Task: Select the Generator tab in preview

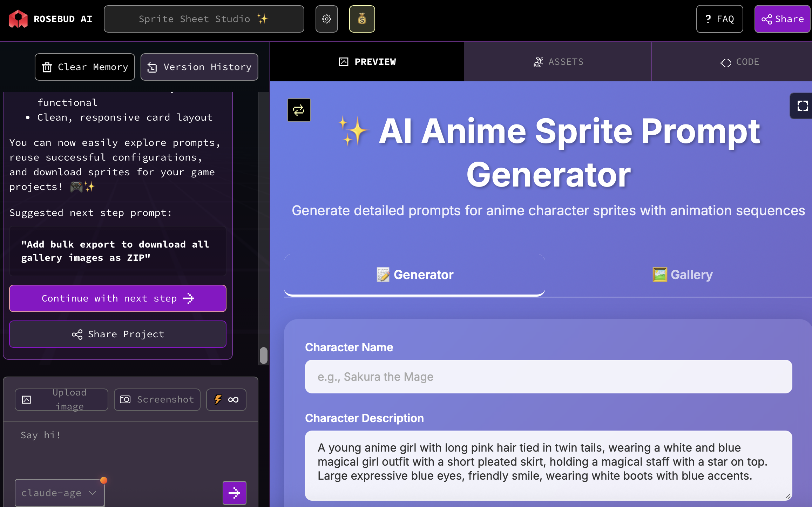Action: point(414,275)
